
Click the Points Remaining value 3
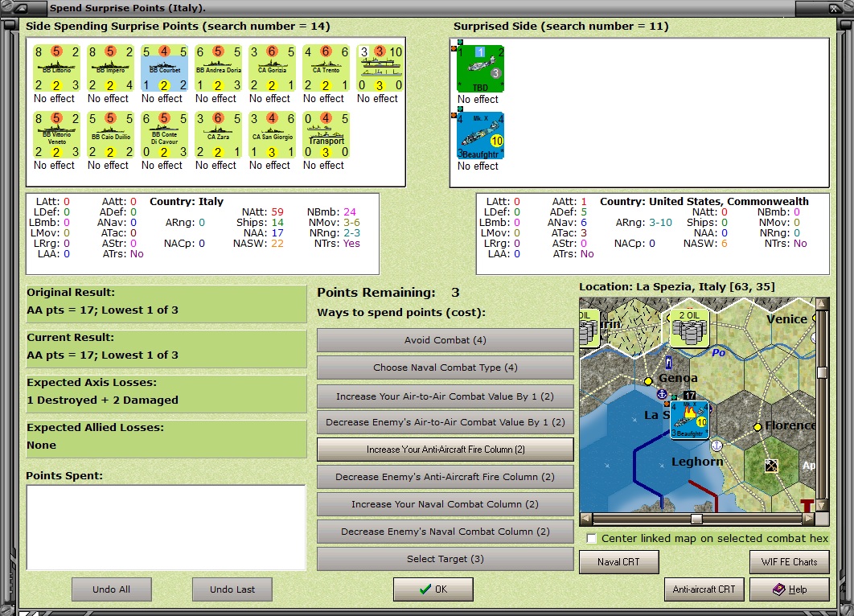pyautogui.click(x=455, y=293)
